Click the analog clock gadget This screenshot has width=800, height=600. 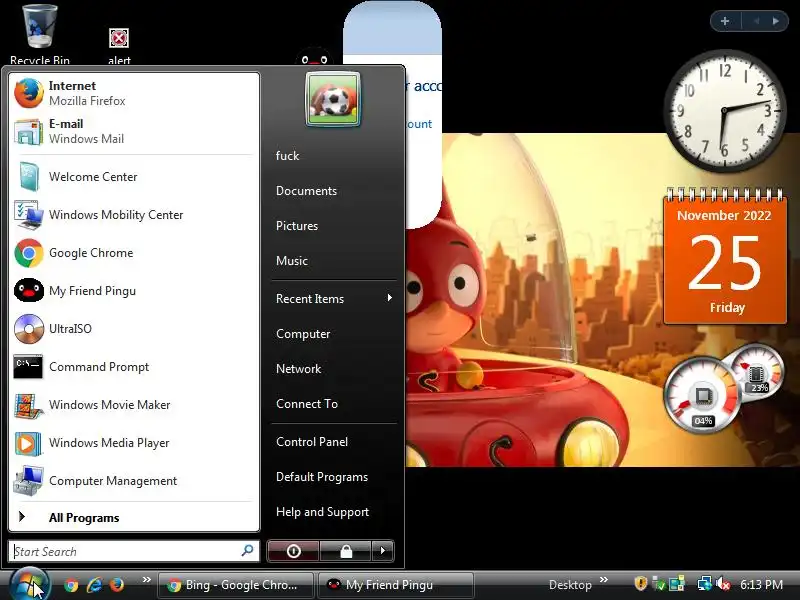point(724,111)
